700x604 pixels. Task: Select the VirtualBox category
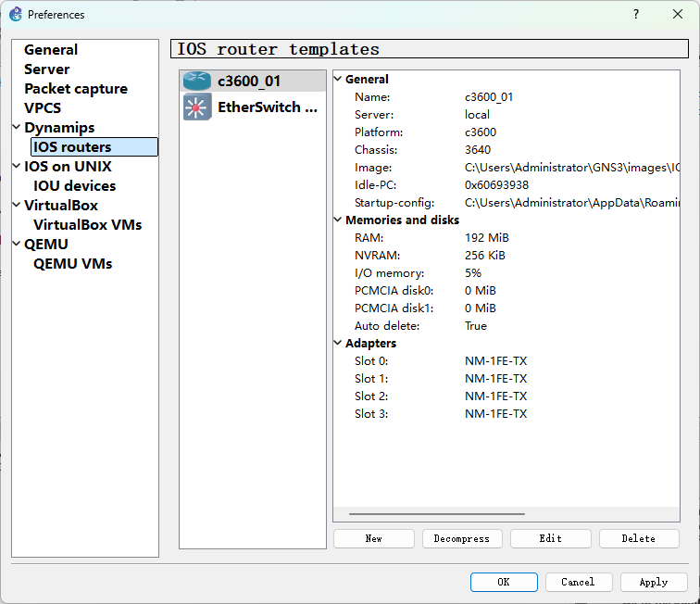(61, 205)
